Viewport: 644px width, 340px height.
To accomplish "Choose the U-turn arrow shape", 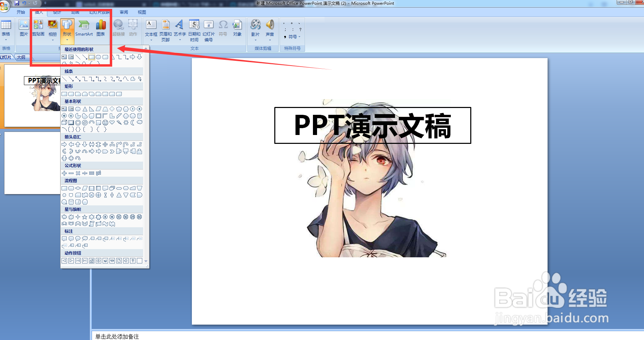I will click(126, 145).
